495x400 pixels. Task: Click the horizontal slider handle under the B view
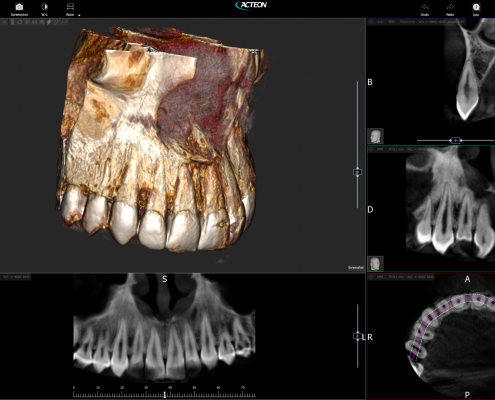[x=455, y=140]
